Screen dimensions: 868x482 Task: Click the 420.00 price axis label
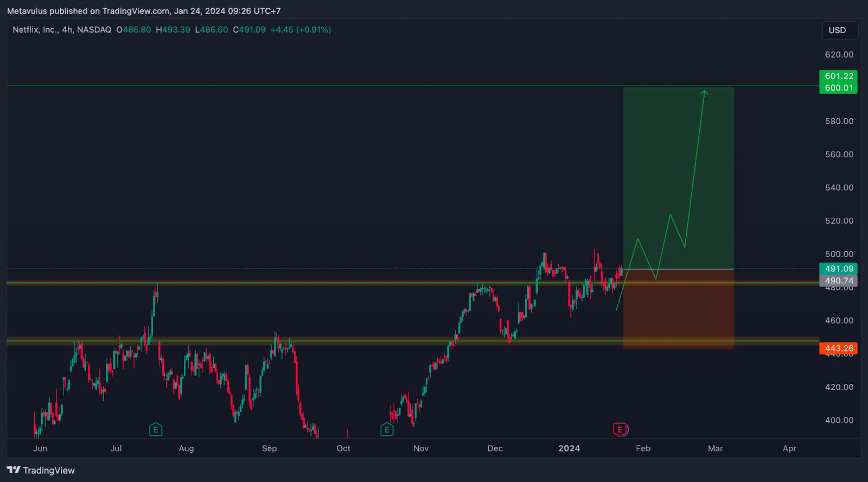839,387
